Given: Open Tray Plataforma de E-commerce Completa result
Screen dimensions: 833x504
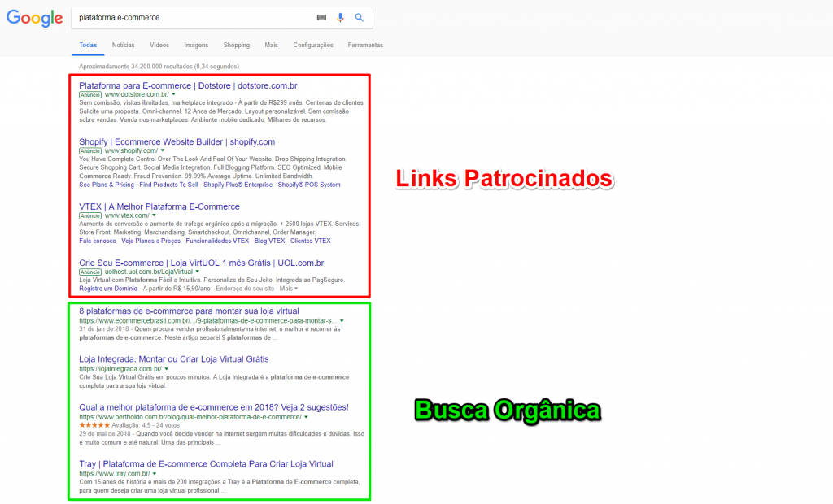Looking at the screenshot, I should point(206,463).
